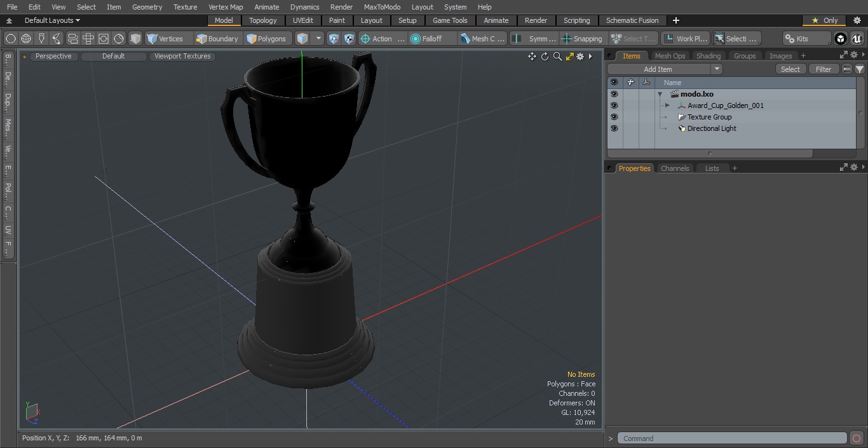Open the Mesh Constraint menu
Viewport: 868px width, 448px height.
(483, 39)
